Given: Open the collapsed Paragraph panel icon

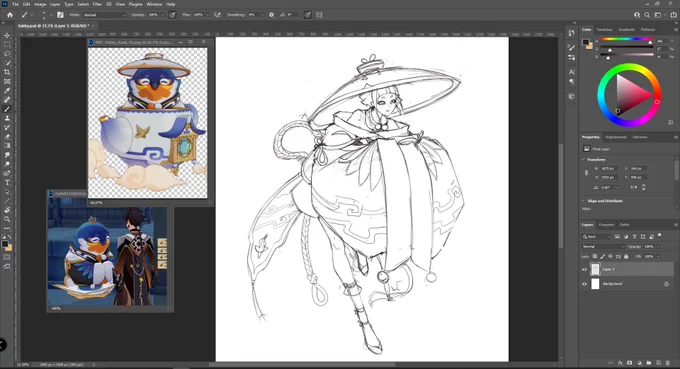Looking at the screenshot, I should 572,82.
